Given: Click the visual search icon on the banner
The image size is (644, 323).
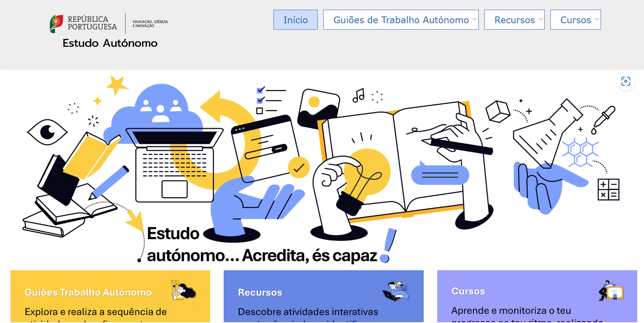Looking at the screenshot, I should tap(626, 81).
